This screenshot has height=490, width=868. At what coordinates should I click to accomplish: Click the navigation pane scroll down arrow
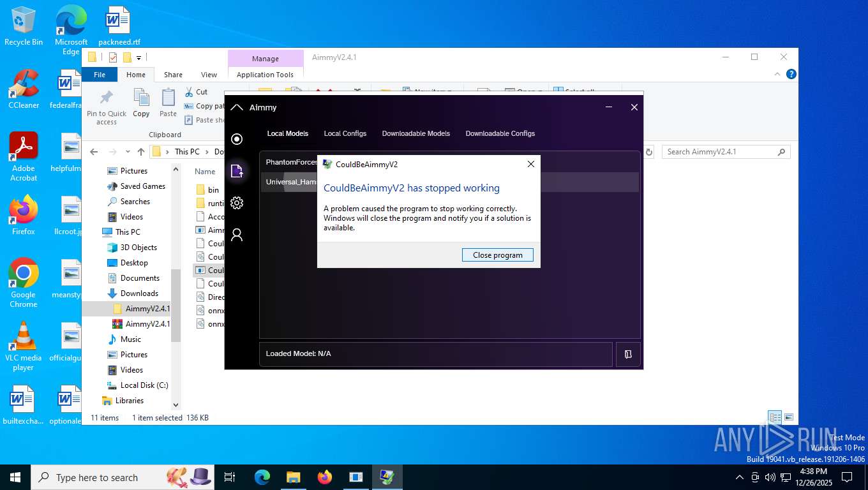click(176, 405)
